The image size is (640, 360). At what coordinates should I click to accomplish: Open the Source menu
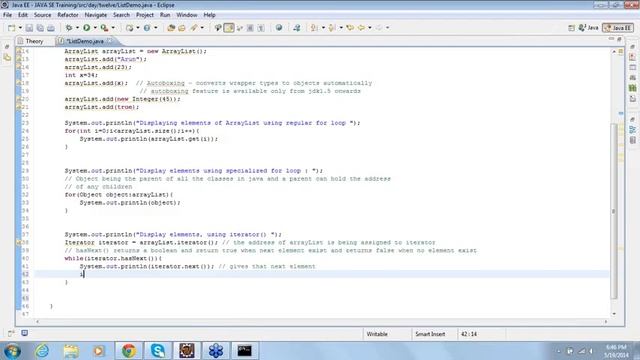pyautogui.click(x=42, y=15)
